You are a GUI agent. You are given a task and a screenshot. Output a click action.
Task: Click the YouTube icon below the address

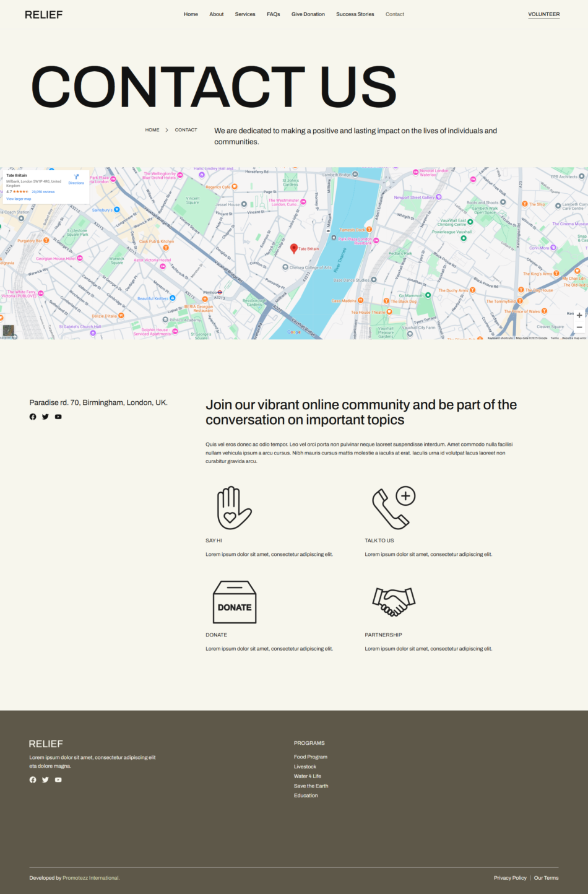point(58,417)
